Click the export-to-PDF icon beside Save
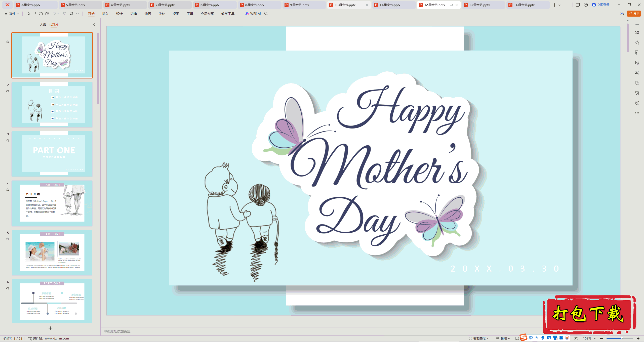Screen dimensions: 644x342 click(x=34, y=14)
